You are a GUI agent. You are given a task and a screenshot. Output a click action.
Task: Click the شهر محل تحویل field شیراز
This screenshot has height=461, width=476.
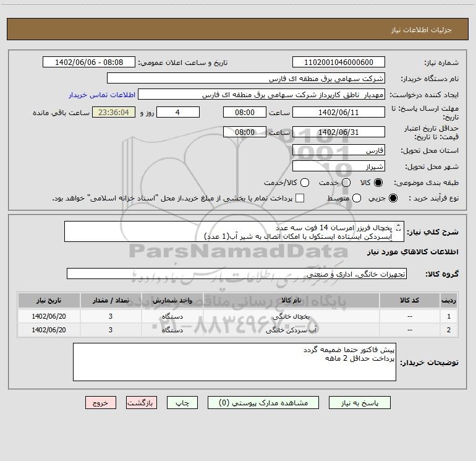coord(339,166)
